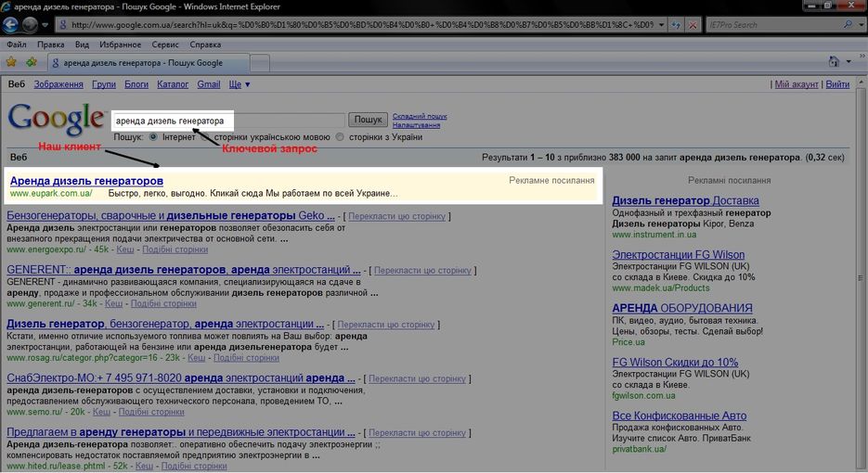868x473 pixels.
Task: Open the Блоги link
Action: coord(136,84)
